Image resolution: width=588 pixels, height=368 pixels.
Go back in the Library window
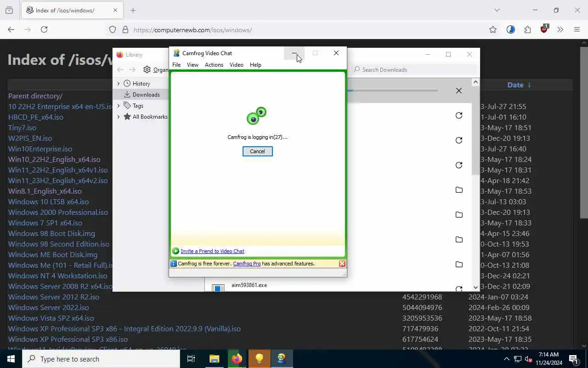[x=120, y=70]
